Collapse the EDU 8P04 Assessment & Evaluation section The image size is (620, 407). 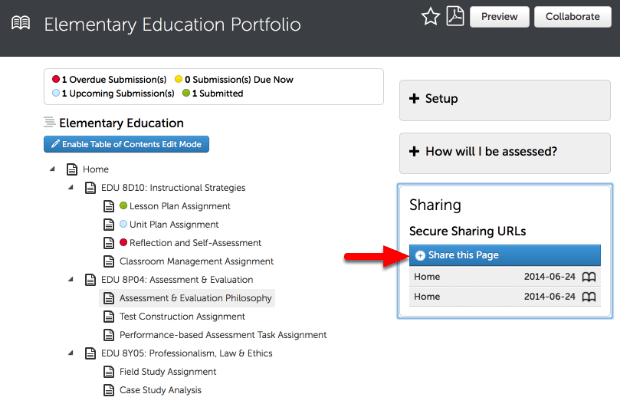point(71,279)
